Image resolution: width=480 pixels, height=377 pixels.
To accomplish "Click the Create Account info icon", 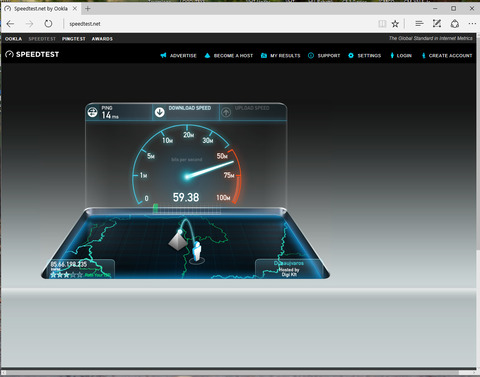I will pos(423,55).
